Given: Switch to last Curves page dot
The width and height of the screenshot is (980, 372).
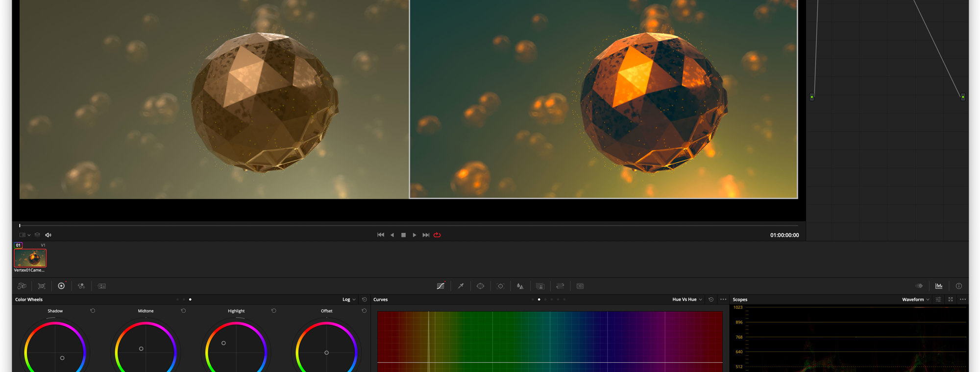Looking at the screenshot, I should (564, 300).
